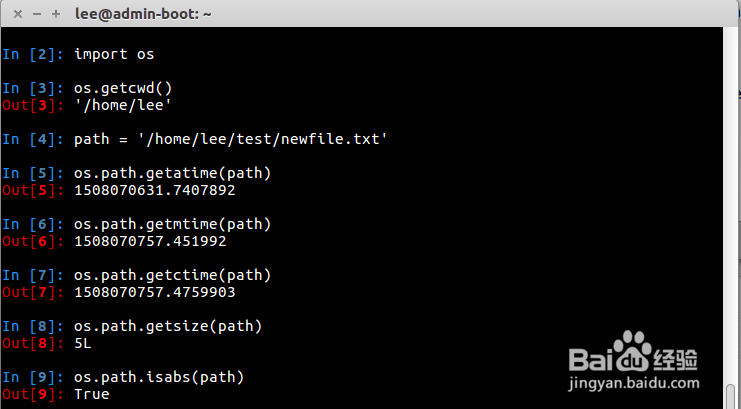Maximize the terminal window with plus button
Viewport: 741px width, 409px height.
tap(56, 13)
